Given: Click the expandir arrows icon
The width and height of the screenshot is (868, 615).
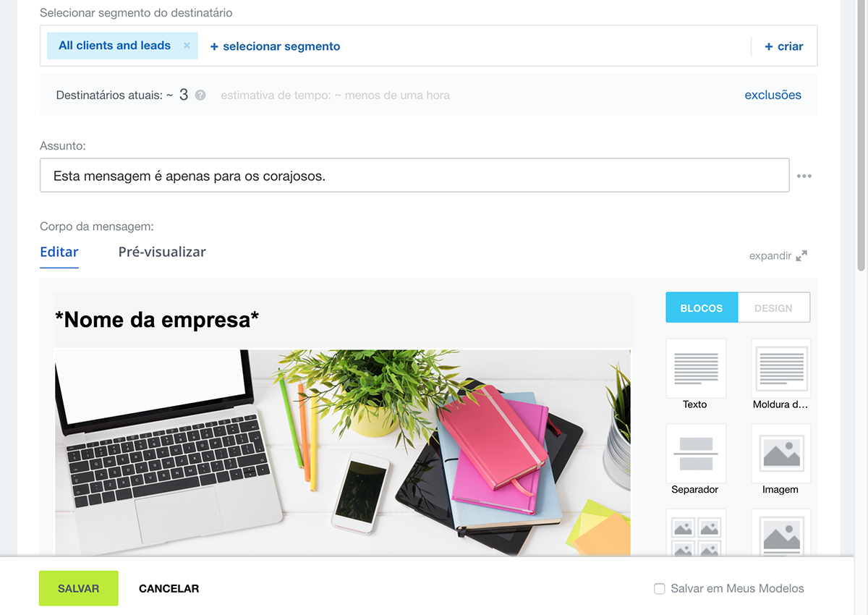Looking at the screenshot, I should point(801,256).
